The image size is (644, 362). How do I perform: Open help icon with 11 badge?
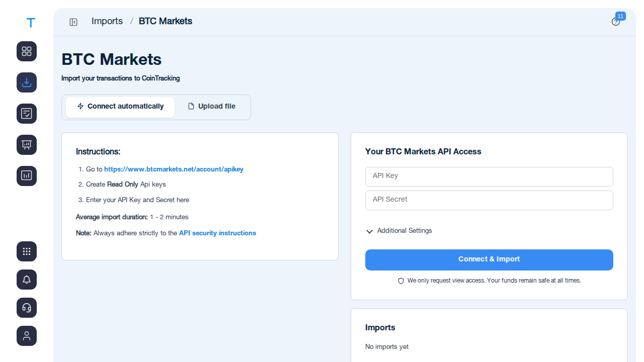(616, 22)
